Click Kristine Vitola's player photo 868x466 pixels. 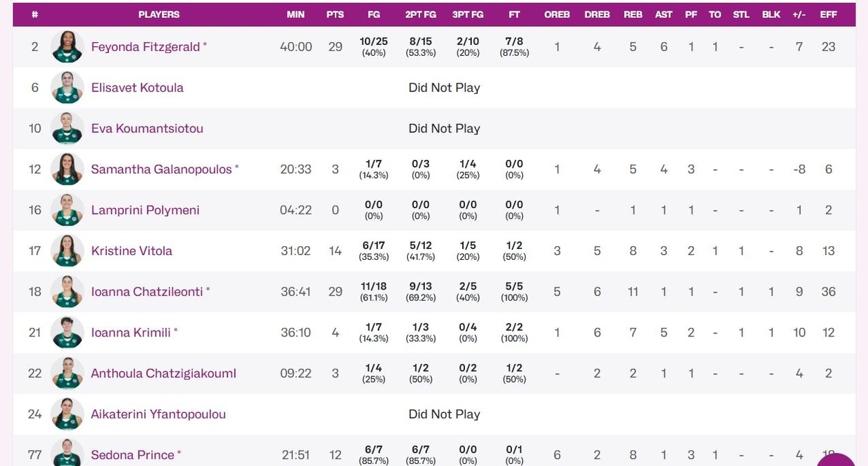click(67, 251)
